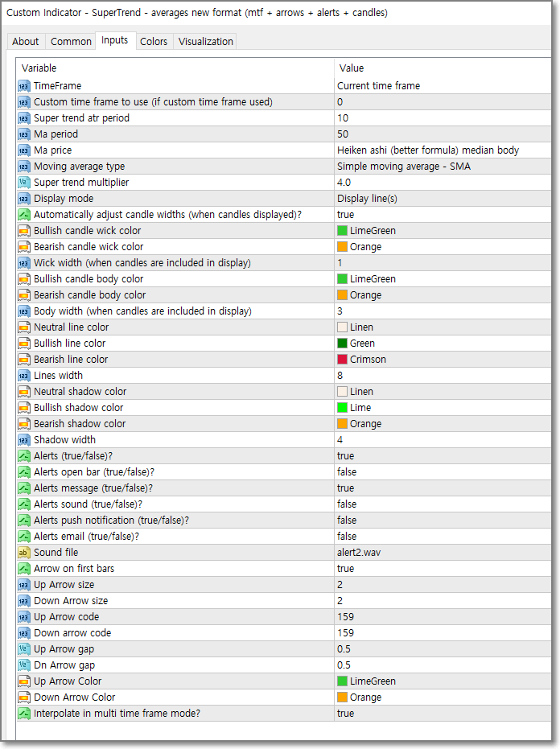Click the color icon beside Bullish candle wick color
Image resolution: width=560 pixels, height=749 pixels.
coord(24,231)
